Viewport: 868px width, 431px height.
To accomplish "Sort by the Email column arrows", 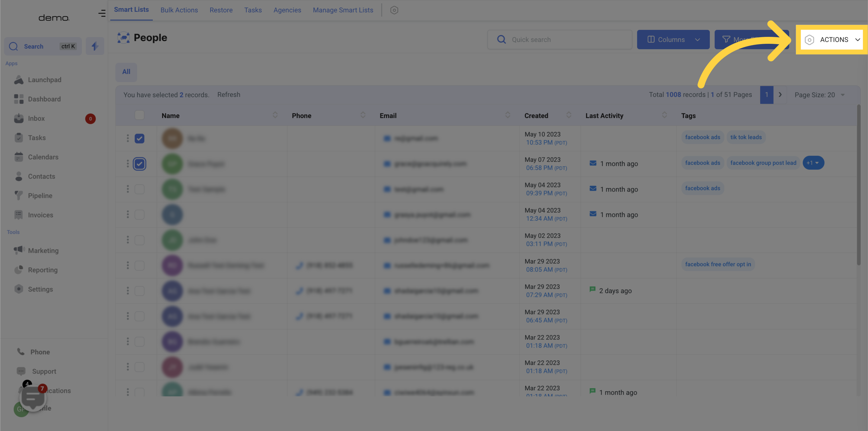I will pos(508,115).
